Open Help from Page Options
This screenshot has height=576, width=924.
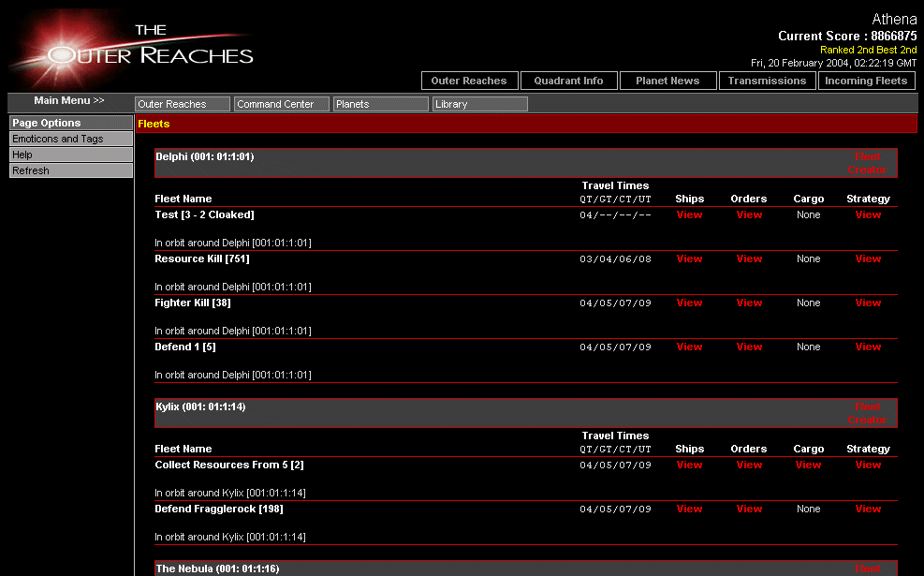tap(71, 155)
